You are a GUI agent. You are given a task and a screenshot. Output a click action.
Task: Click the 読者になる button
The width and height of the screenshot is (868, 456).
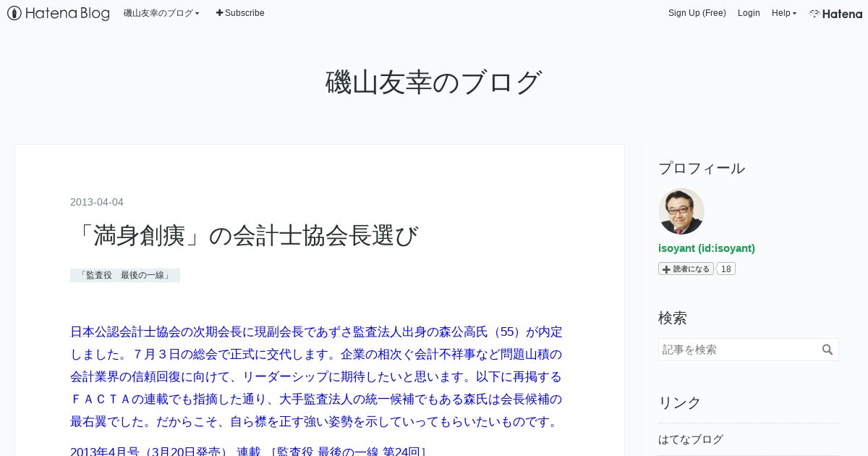point(686,269)
